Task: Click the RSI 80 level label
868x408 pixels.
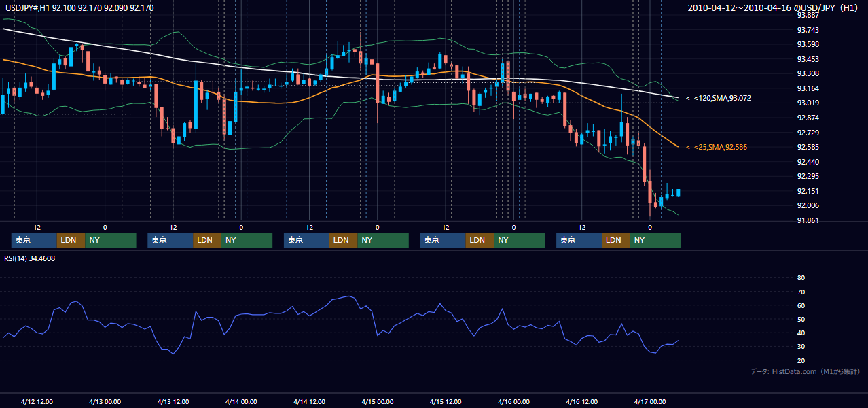Action: click(801, 278)
